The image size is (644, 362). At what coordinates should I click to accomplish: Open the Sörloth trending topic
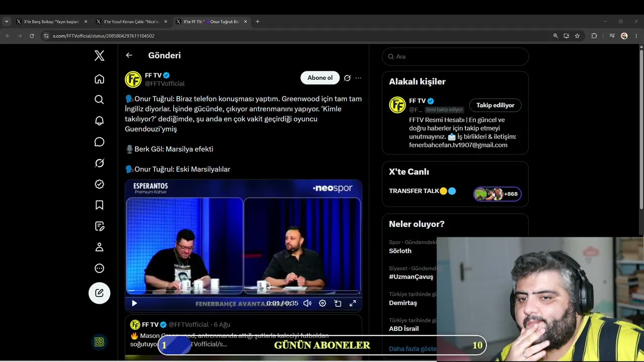click(x=400, y=251)
